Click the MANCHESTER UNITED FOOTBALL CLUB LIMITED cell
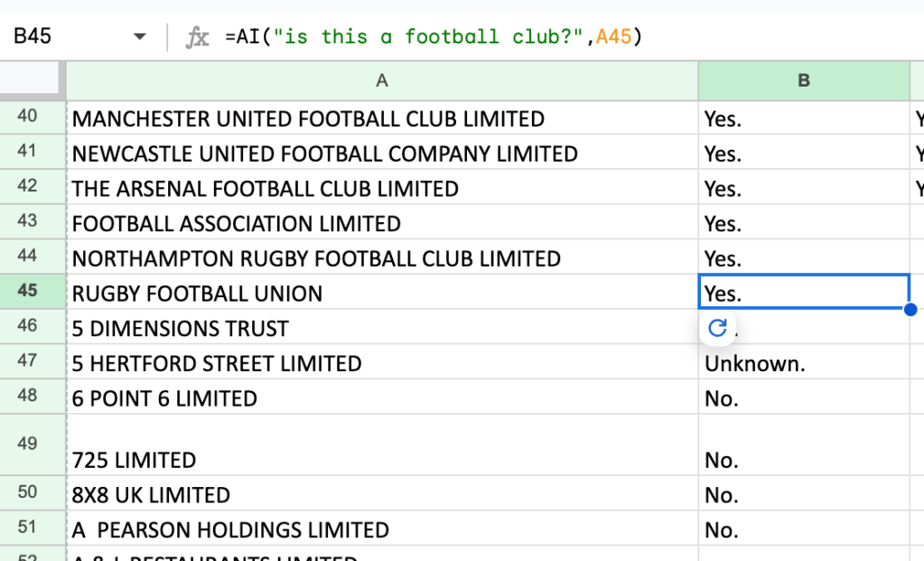 click(382, 117)
